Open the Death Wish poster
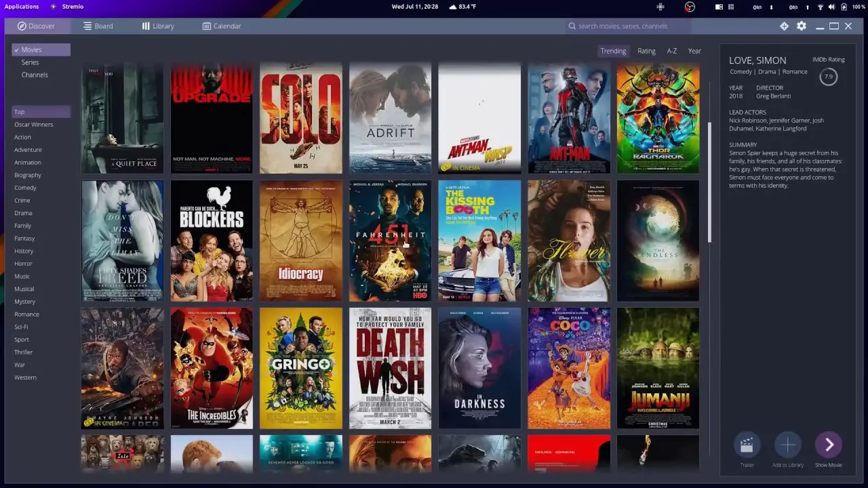 click(x=390, y=368)
